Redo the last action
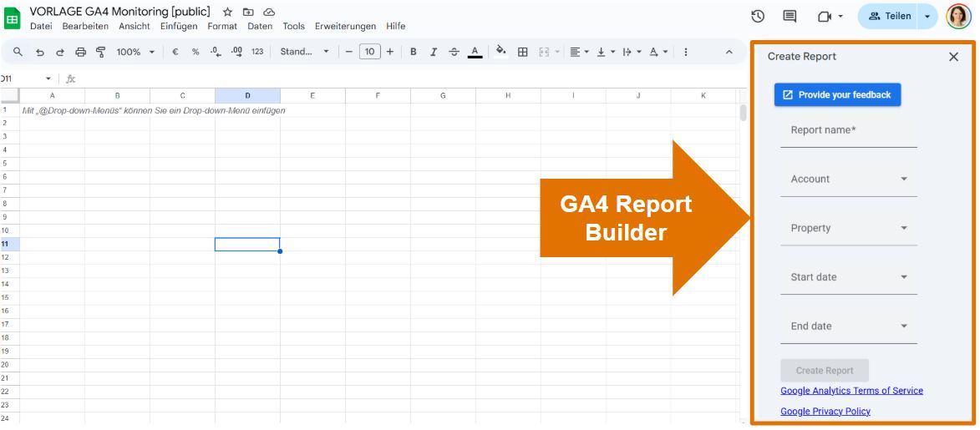 pyautogui.click(x=60, y=52)
